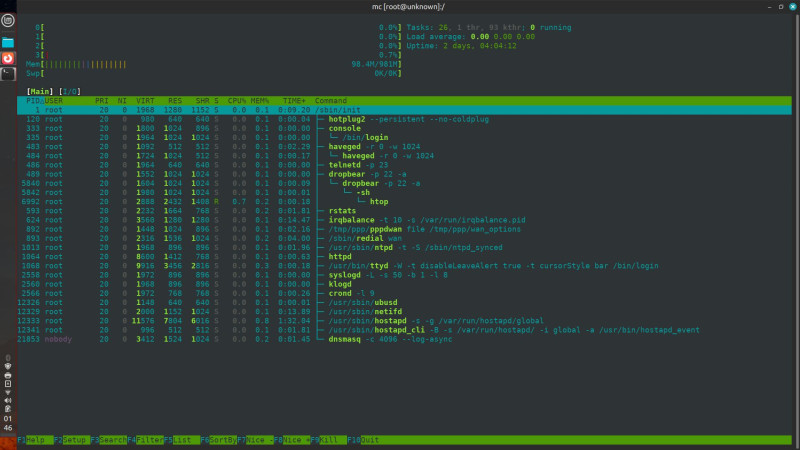
Task: Sort by the TIME+ column header
Action: (x=294, y=101)
